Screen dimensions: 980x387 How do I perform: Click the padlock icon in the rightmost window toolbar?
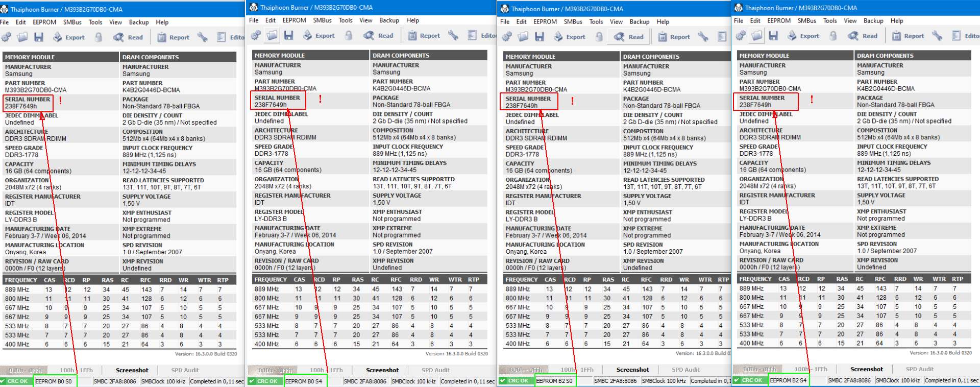(x=833, y=36)
